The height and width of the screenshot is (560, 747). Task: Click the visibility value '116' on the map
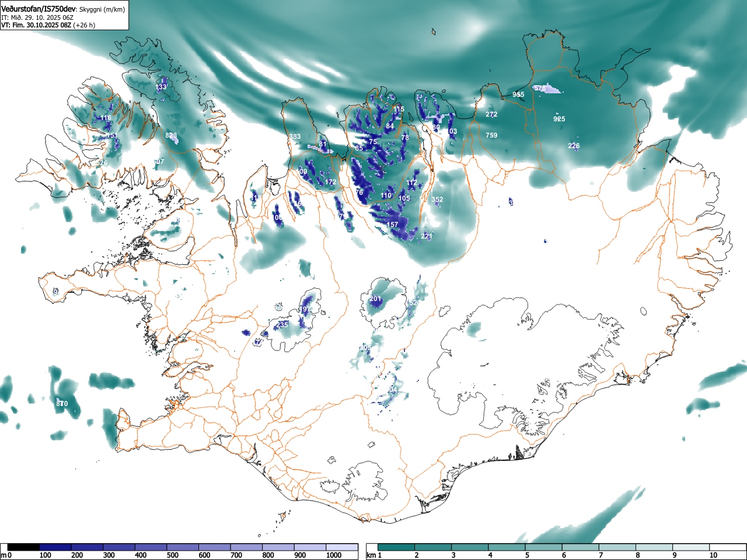point(106,118)
